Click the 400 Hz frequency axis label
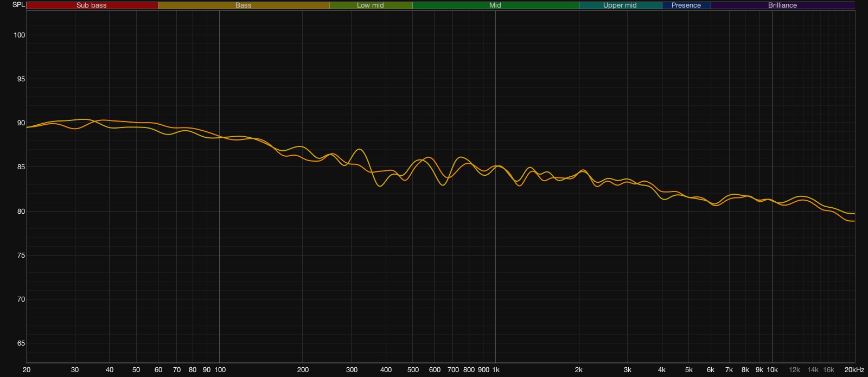 [386, 370]
